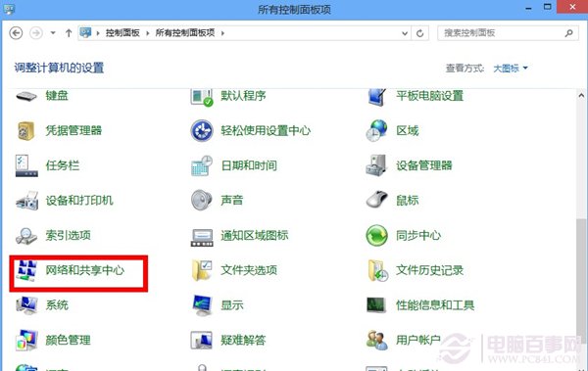Open the 文件历史记录 icon
Screen dimensions: 588x371
(x=377, y=270)
